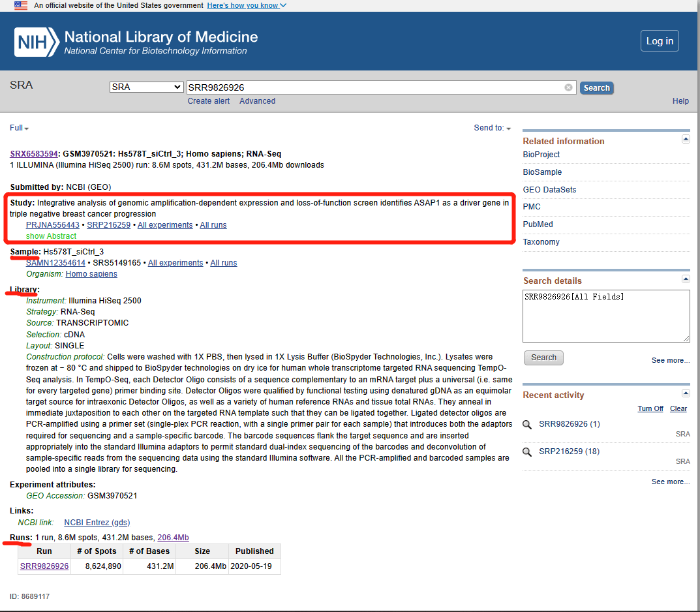
Task: Open the Full display format dropdown
Action: [19, 128]
